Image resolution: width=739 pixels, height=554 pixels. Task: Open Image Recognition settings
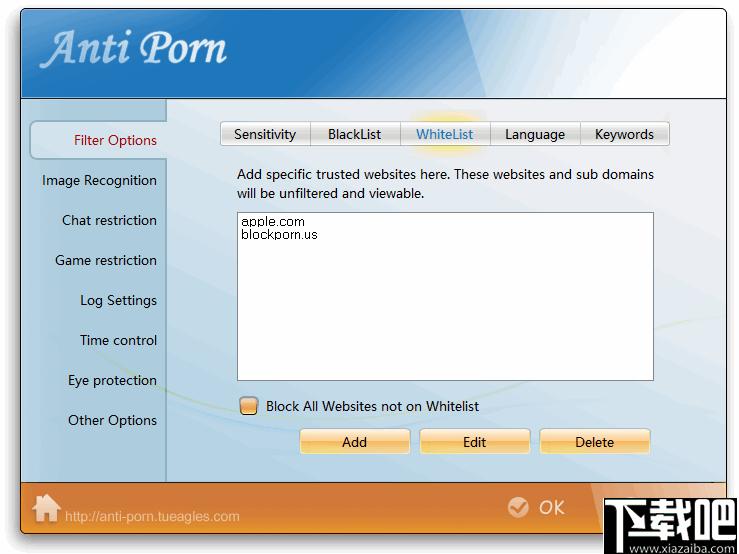tap(99, 181)
